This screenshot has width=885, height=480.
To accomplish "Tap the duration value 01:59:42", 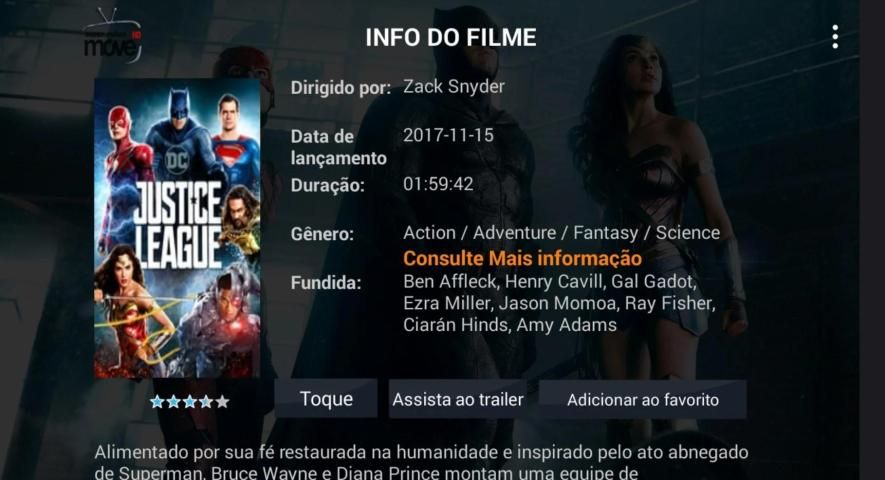I will 438,184.
